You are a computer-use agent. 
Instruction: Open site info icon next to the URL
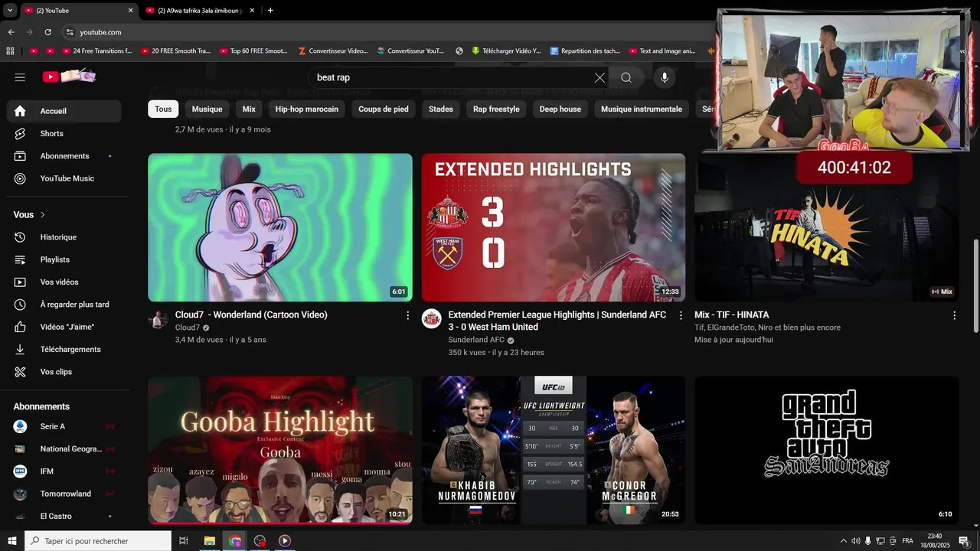pos(70,32)
